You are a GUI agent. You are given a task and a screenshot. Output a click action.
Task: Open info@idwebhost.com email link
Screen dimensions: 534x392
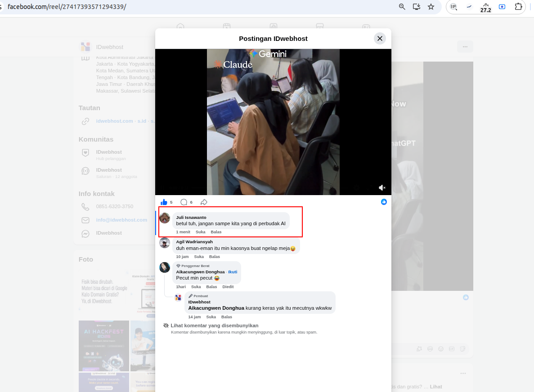[121, 220]
